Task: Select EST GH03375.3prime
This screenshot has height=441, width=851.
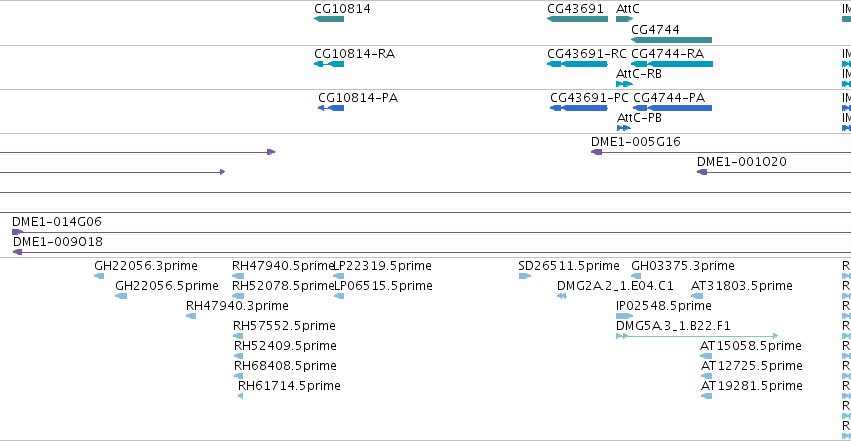Action: (636, 276)
